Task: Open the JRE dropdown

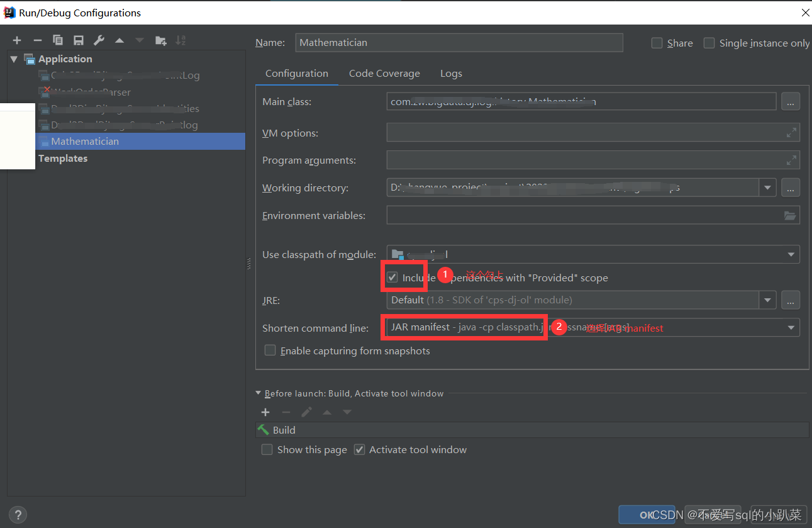Action: 768,300
